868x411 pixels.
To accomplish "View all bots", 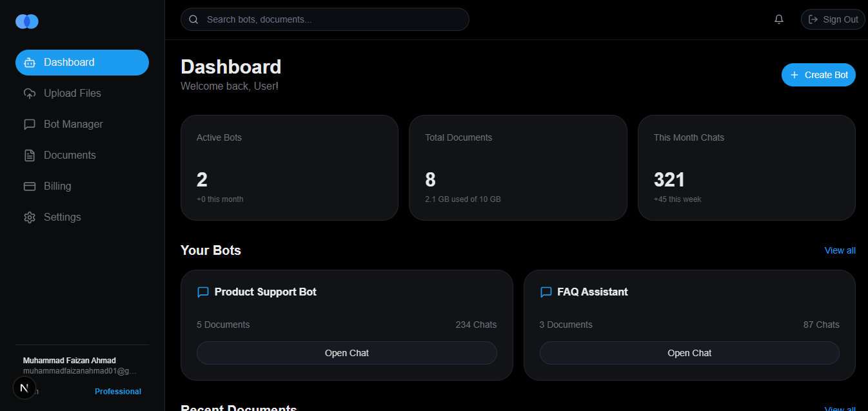I will tap(840, 250).
